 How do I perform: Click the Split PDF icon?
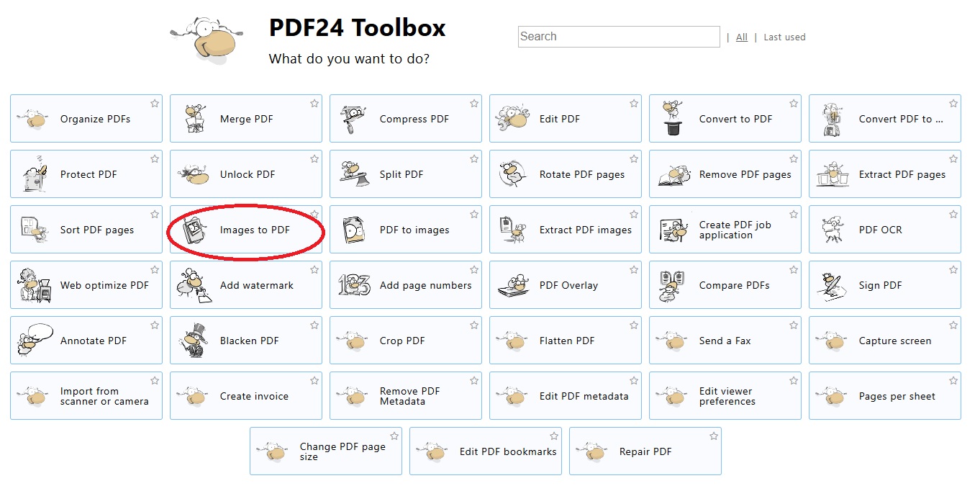[x=353, y=175]
